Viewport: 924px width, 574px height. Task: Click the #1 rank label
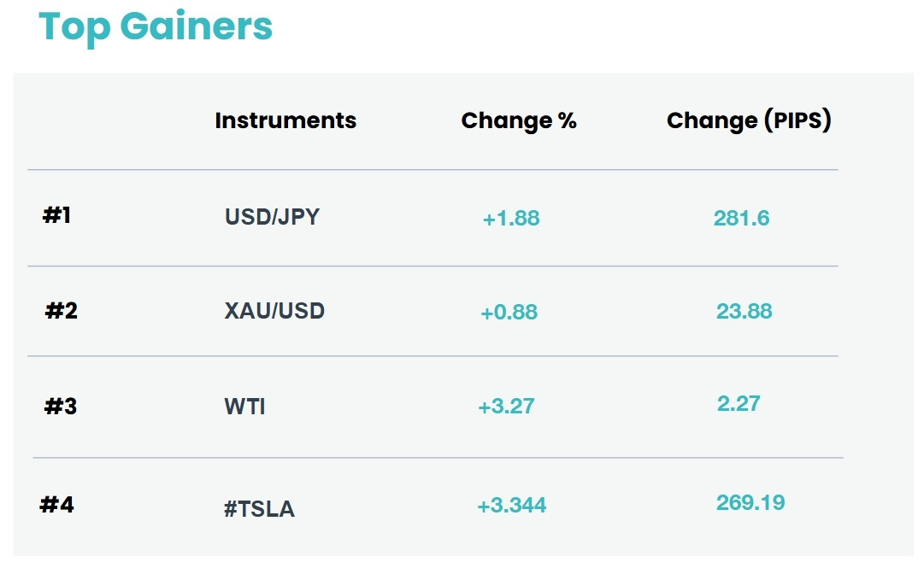(x=56, y=215)
